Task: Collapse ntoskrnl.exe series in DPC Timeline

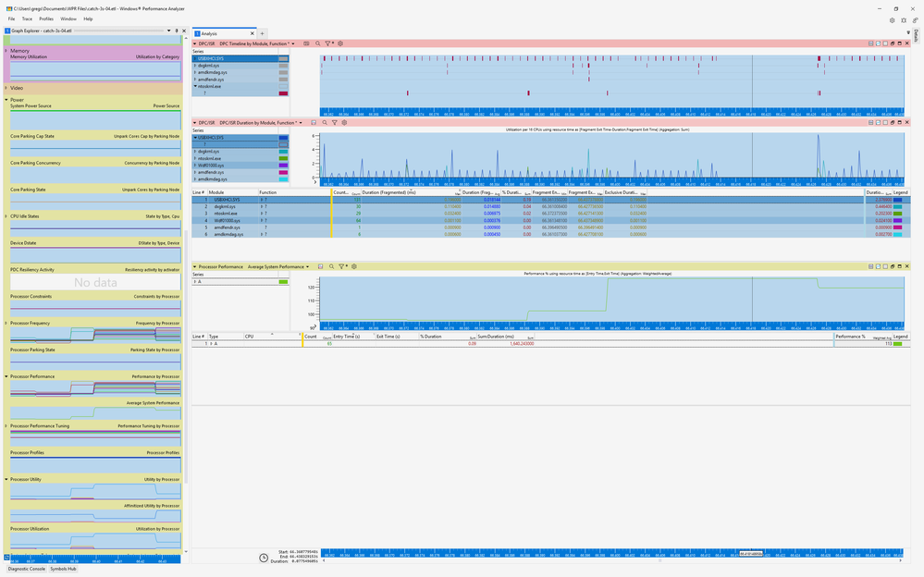Action: click(195, 86)
